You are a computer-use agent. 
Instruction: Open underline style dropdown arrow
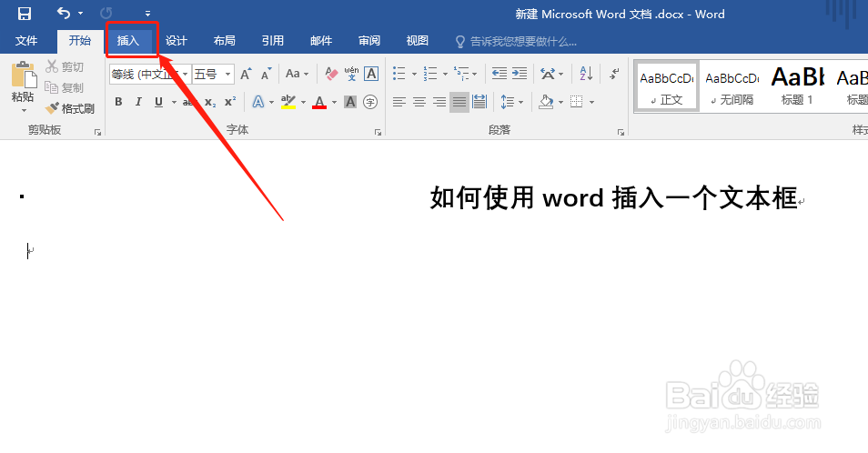click(174, 102)
